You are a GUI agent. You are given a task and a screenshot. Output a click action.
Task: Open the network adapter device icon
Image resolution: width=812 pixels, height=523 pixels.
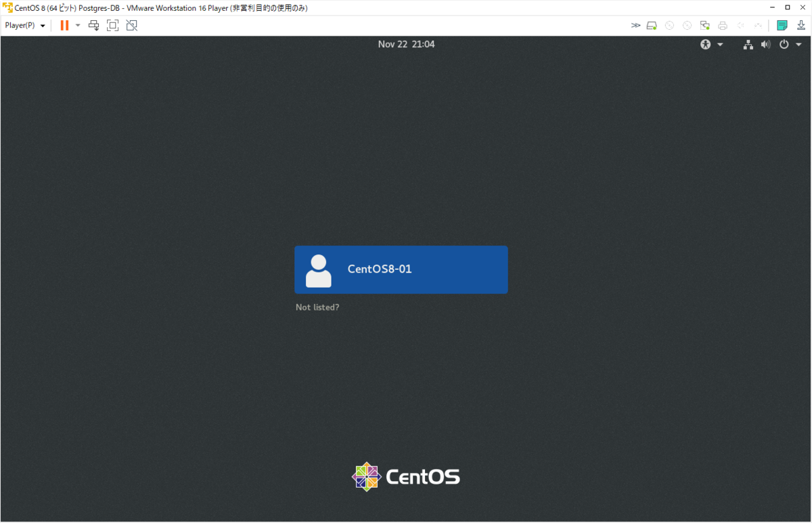704,26
